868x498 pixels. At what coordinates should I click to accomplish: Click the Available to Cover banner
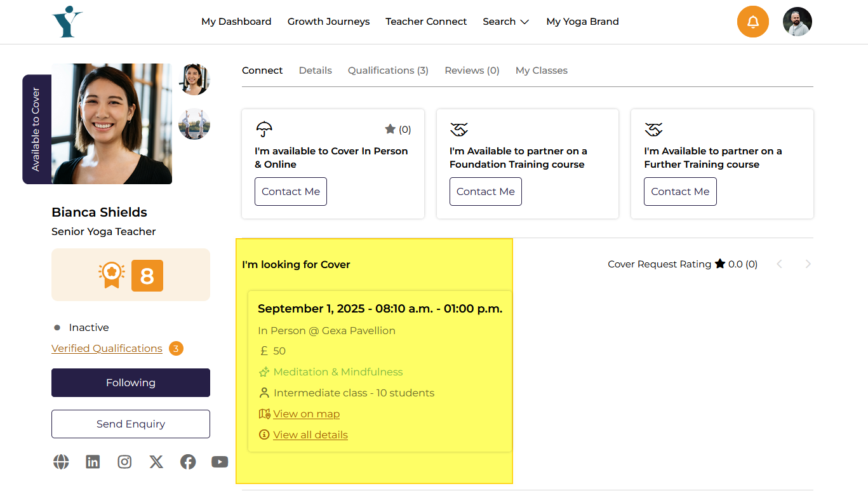pyautogui.click(x=37, y=130)
